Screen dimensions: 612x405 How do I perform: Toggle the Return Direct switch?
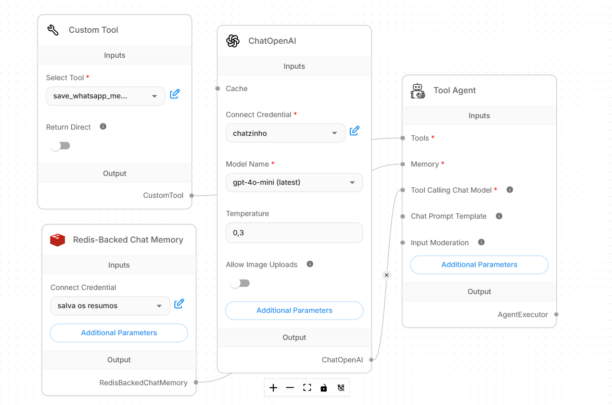pos(60,146)
